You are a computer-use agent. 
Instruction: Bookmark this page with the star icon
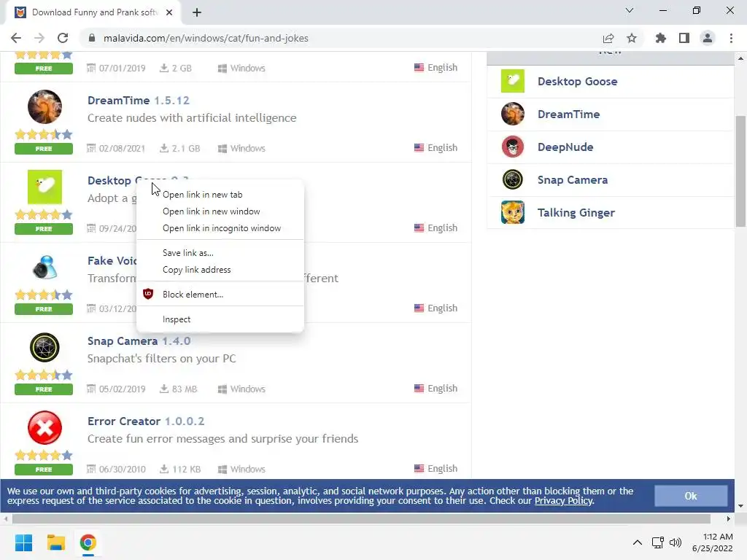click(x=632, y=38)
